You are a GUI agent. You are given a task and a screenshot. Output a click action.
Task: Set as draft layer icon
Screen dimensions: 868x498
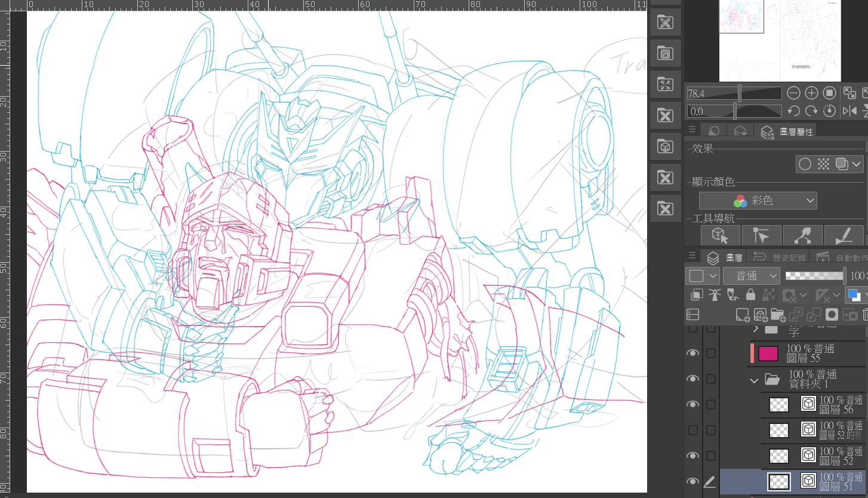click(x=732, y=294)
